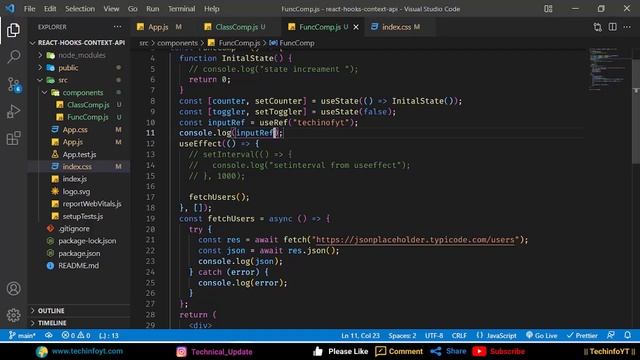Click the jsonplaceholder users URL link
640x360 pixels.
[415, 240]
